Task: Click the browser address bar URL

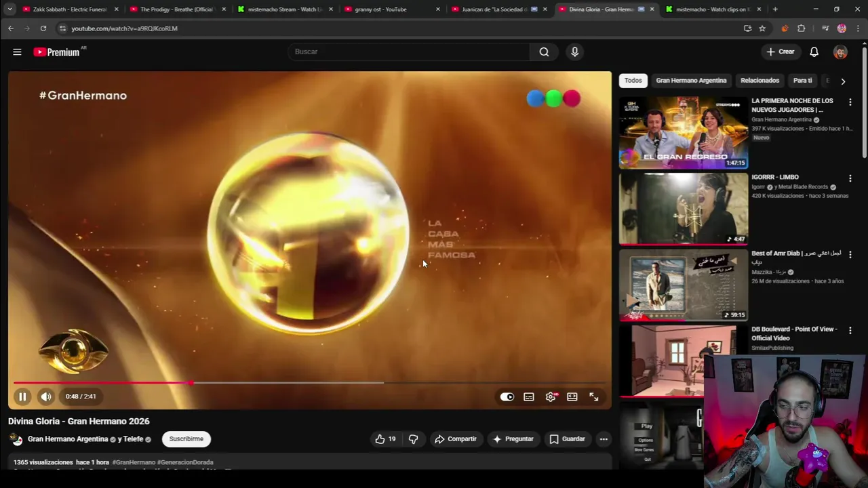Action: coord(125,28)
